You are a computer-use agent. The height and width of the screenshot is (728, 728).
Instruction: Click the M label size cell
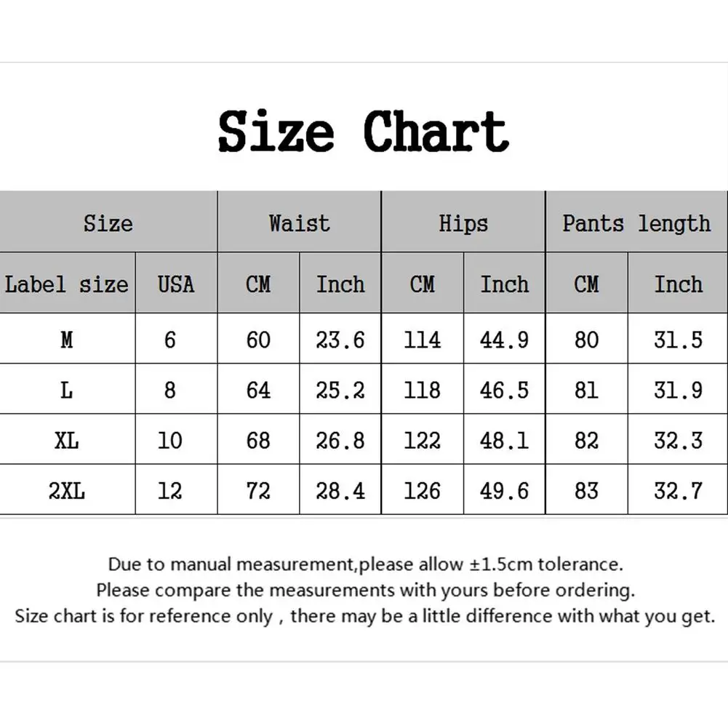(x=67, y=340)
